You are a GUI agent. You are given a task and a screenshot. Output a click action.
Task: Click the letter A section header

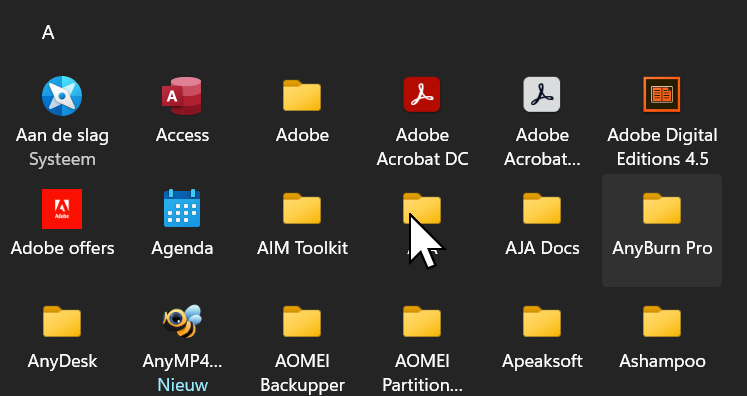point(48,33)
